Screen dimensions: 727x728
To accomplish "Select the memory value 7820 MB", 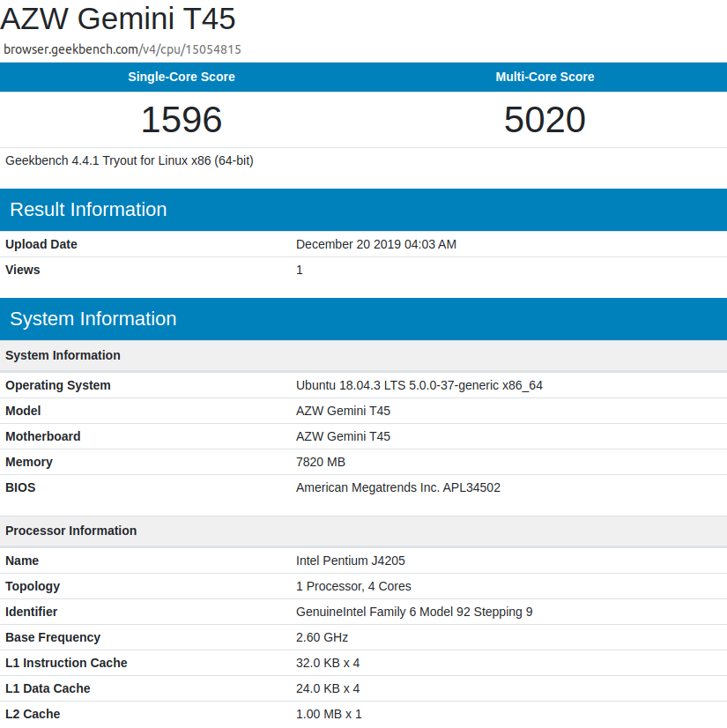I will (321, 462).
